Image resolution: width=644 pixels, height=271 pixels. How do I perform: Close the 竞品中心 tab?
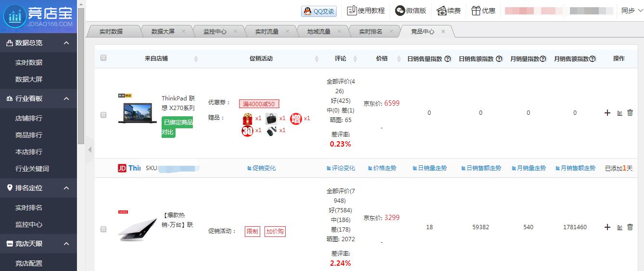click(x=443, y=31)
